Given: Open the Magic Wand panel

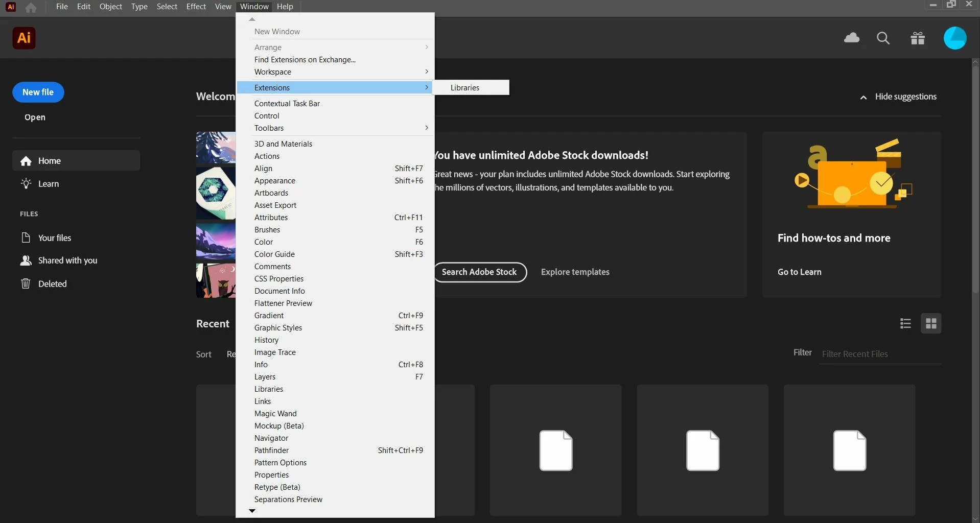Looking at the screenshot, I should tap(335, 414).
